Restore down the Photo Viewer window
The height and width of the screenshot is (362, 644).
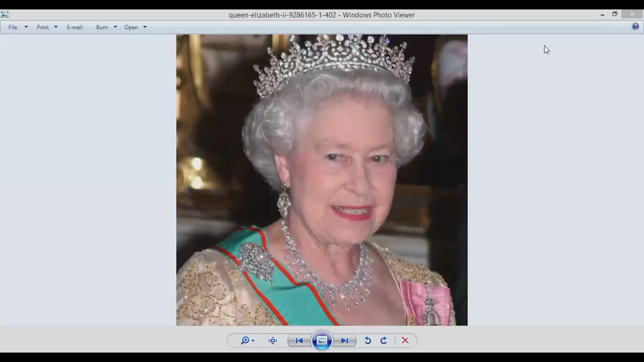coord(614,15)
